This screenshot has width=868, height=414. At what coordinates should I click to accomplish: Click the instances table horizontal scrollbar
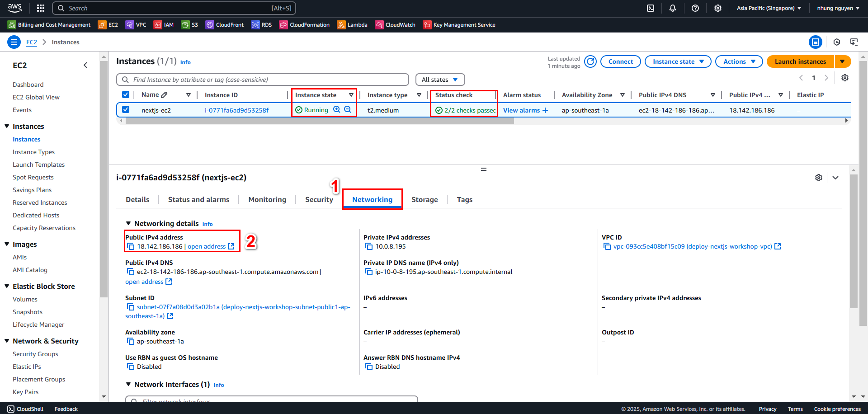pyautogui.click(x=320, y=121)
